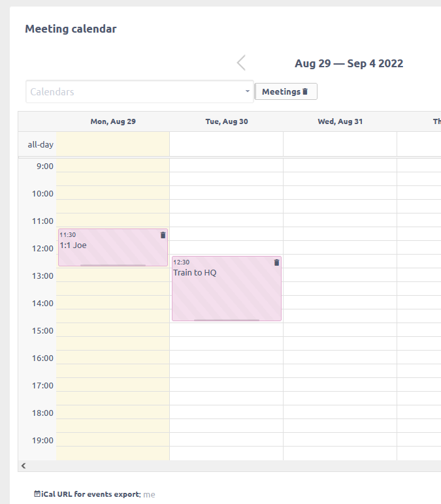The image size is (441, 504).
Task: Click the all-day cell for Tuesday
Action: tap(226, 144)
